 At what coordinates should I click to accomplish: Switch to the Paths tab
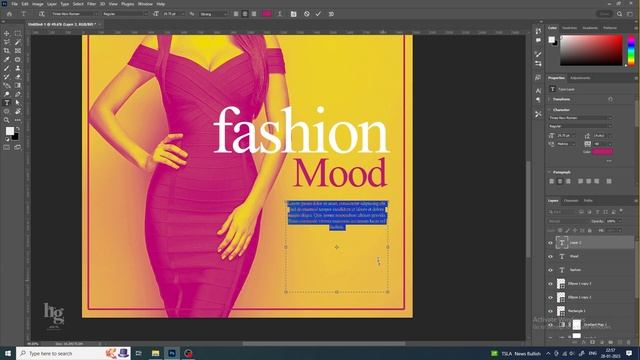coord(588,201)
